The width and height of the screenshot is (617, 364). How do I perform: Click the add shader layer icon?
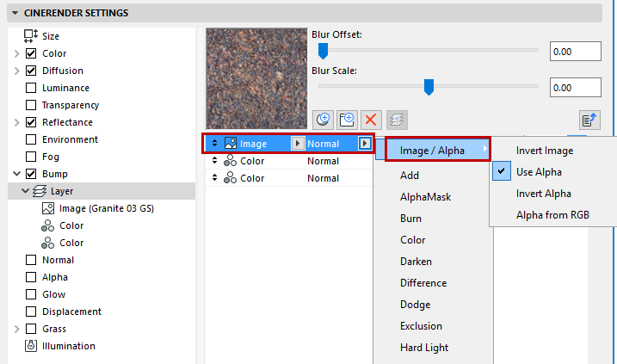click(x=323, y=120)
